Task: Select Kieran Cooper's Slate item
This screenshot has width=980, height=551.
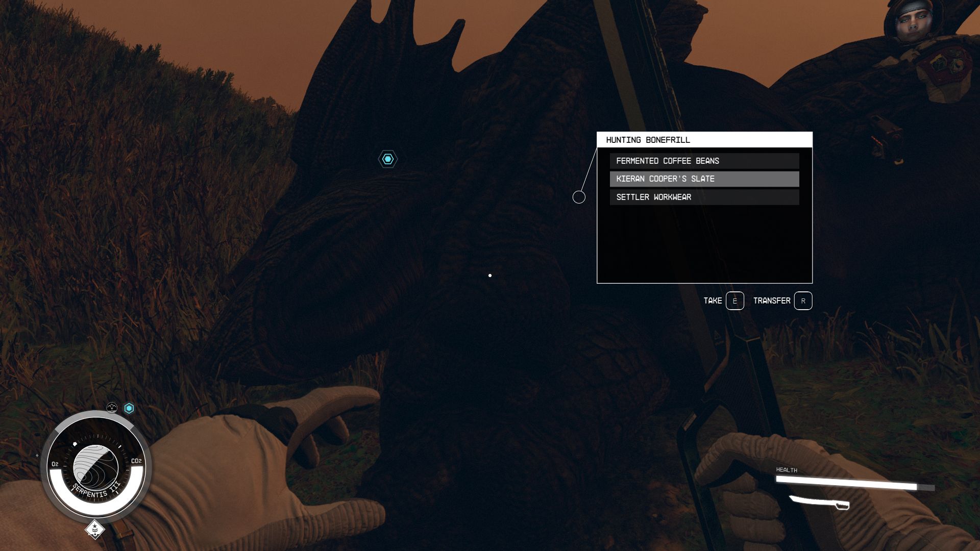Action: 704,179
